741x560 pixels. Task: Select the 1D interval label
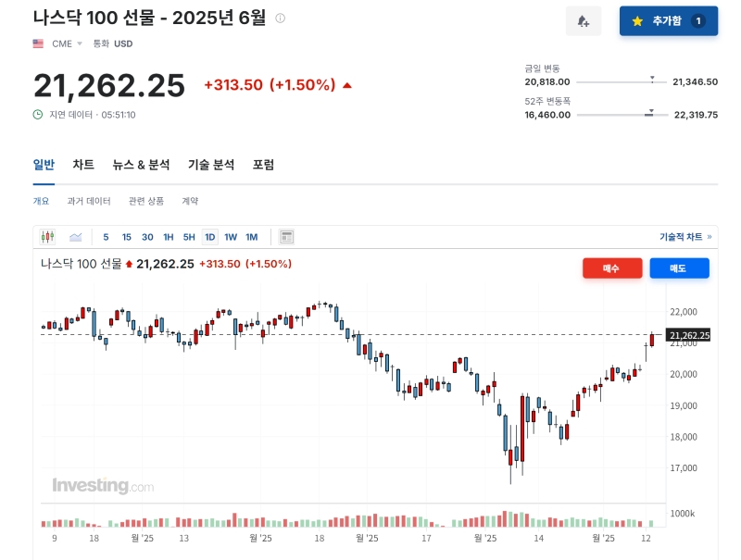[209, 236]
